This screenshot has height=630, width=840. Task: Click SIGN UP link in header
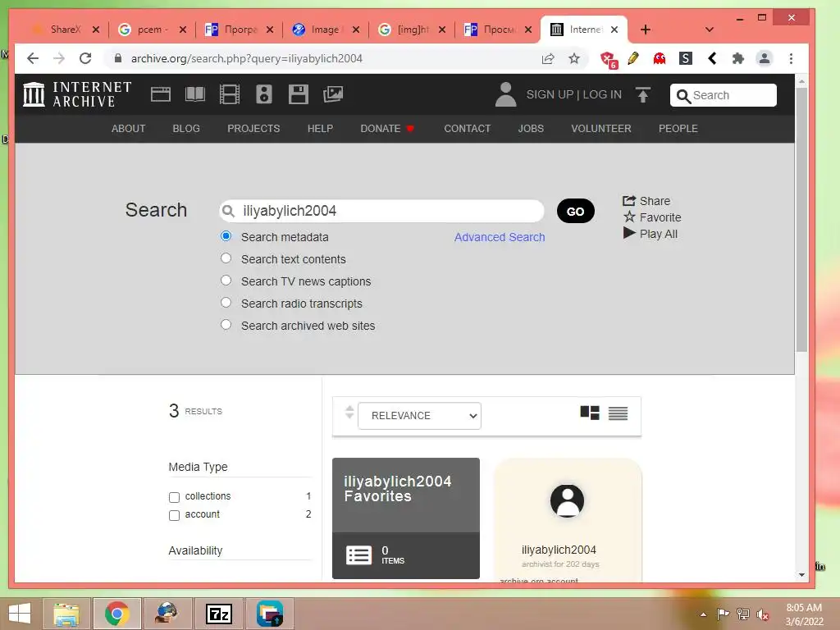coord(550,95)
